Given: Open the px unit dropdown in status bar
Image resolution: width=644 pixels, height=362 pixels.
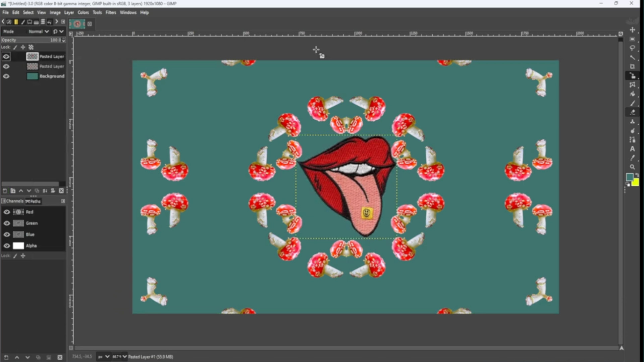Looking at the screenshot, I should pos(104,357).
